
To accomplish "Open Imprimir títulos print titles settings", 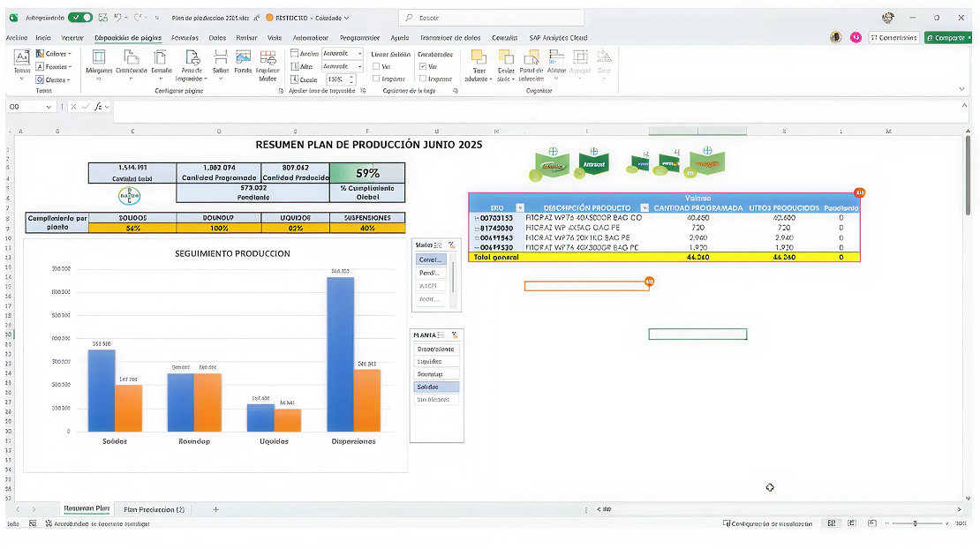I will click(268, 65).
